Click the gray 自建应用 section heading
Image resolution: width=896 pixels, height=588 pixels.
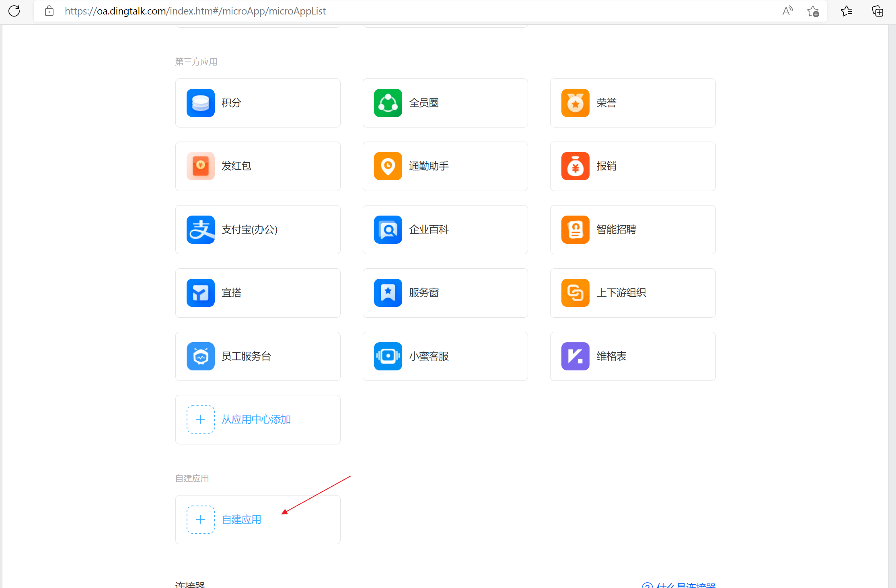coord(192,478)
